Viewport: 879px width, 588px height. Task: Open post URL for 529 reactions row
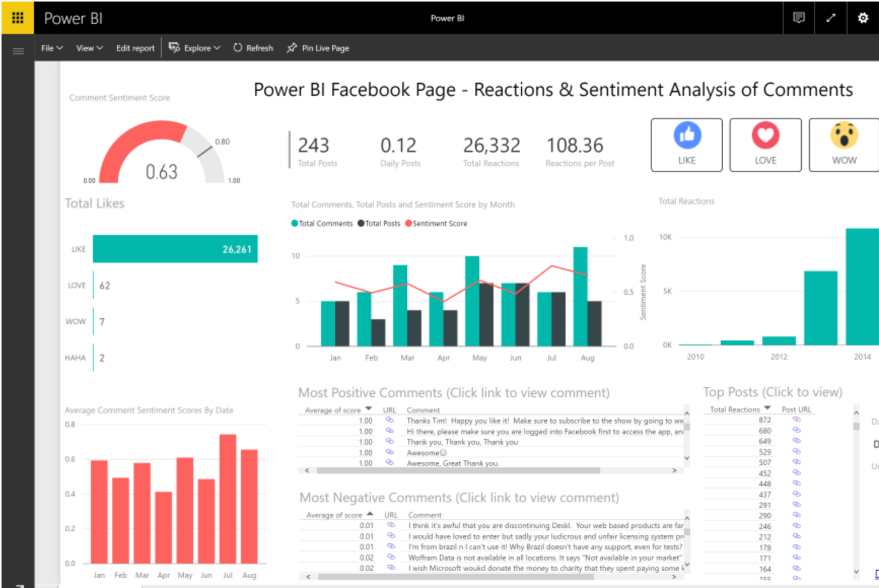tap(797, 452)
